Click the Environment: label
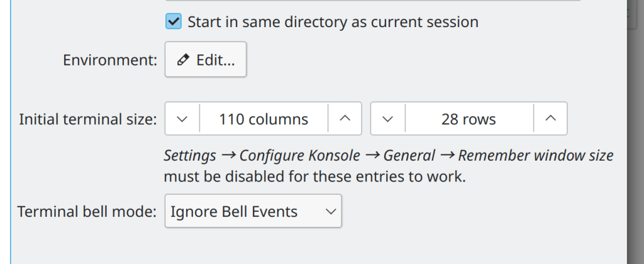The width and height of the screenshot is (644, 264). click(x=109, y=60)
